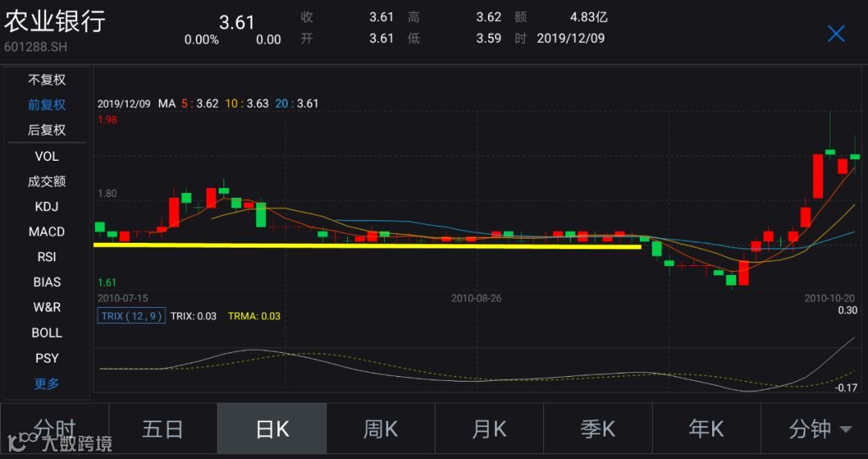Click the 2010-10-20 end date label
This screenshot has height=459, width=868.
829,298
